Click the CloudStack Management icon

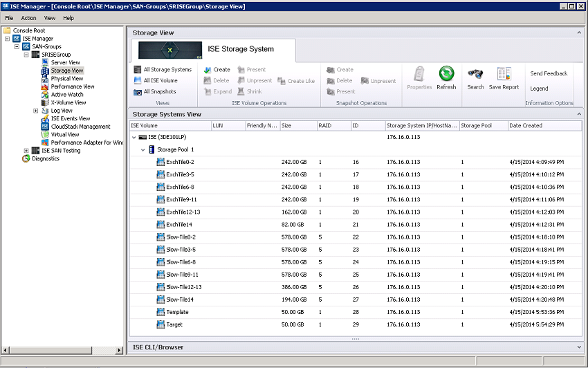click(x=45, y=127)
